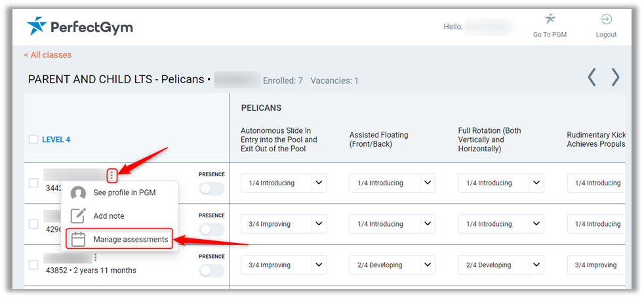Go to next class with right chevron
The image size is (644, 298).
615,77
